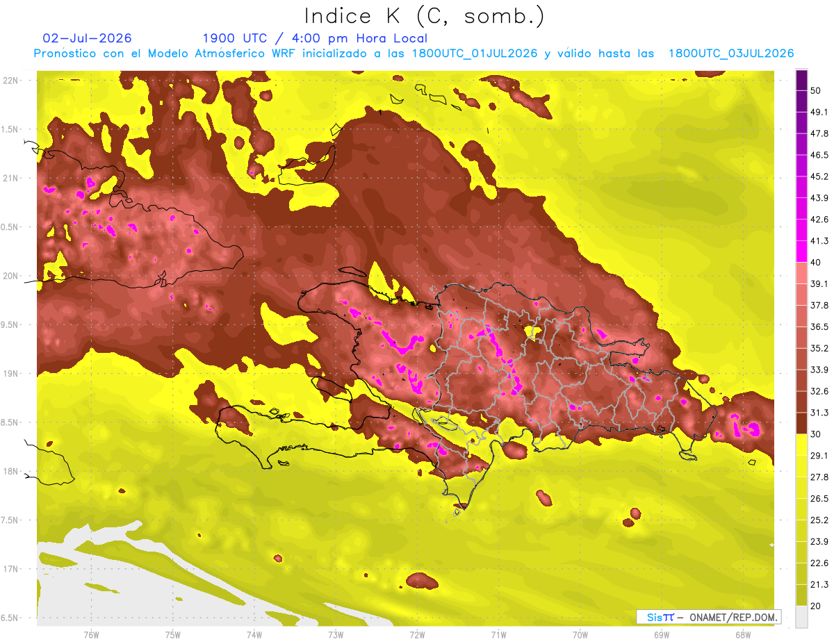
Task: Pick the magenta swatch between 40 and 41.3
Action: [802, 251]
